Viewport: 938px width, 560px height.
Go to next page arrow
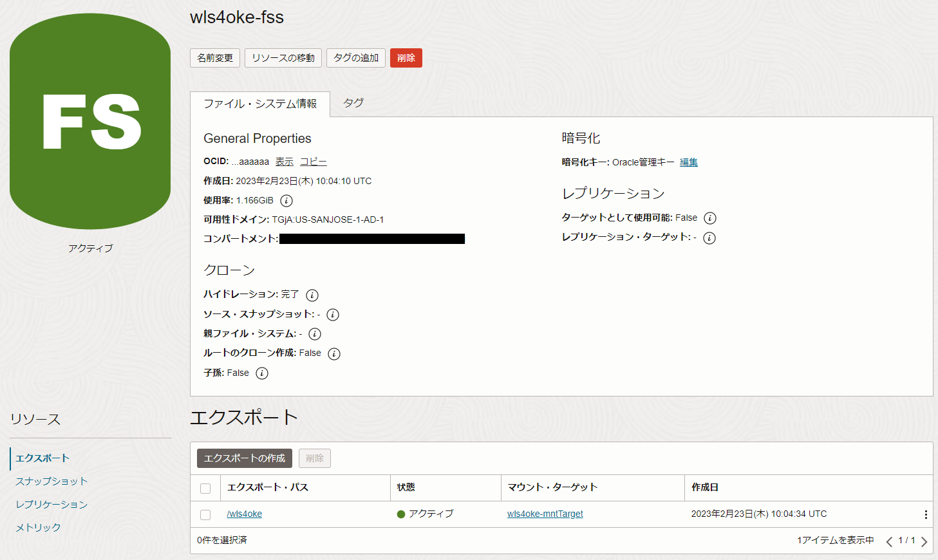point(924,541)
